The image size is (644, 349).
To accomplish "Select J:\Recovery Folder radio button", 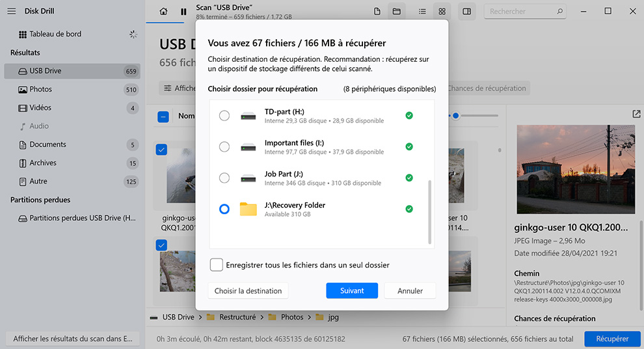I will coord(224,209).
